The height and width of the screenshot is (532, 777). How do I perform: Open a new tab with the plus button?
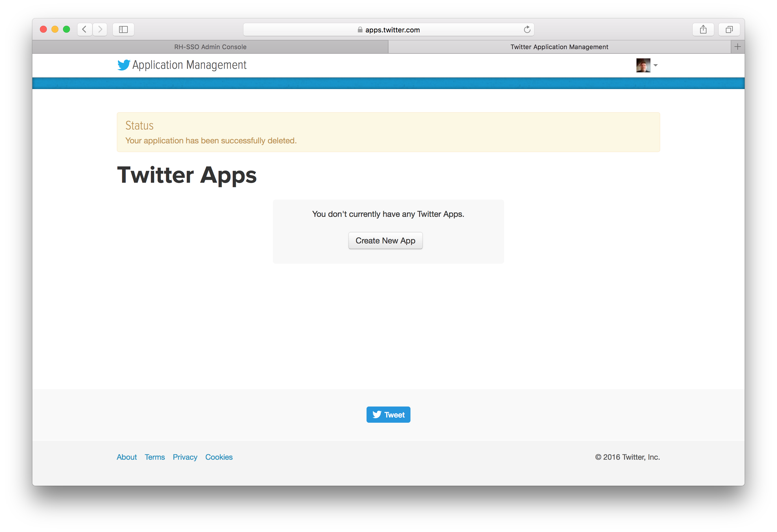[x=738, y=47]
